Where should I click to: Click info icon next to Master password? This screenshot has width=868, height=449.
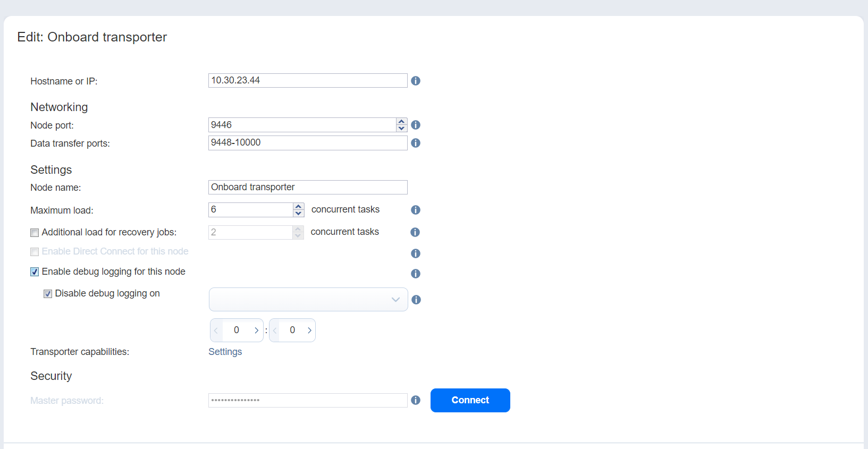(x=416, y=400)
